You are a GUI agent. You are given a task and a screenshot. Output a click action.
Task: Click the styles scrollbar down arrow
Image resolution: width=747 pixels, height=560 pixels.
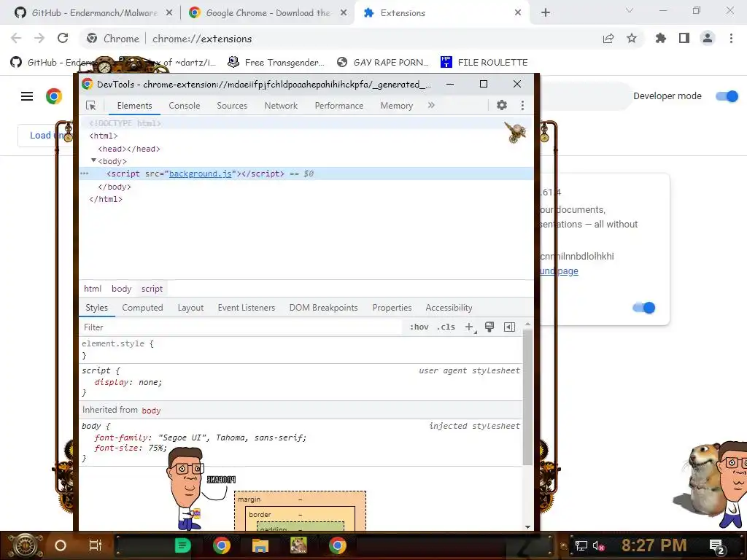(x=527, y=526)
